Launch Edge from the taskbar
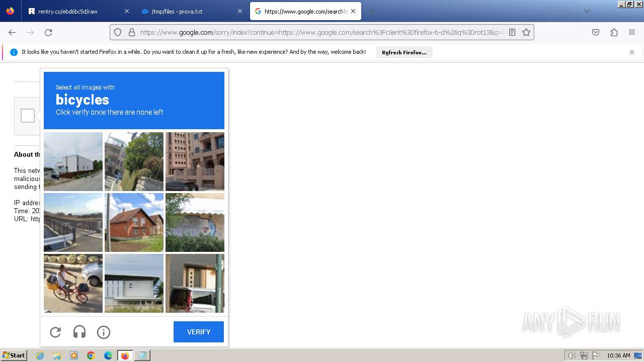Screen dimensions: 644x362 click(x=108, y=355)
